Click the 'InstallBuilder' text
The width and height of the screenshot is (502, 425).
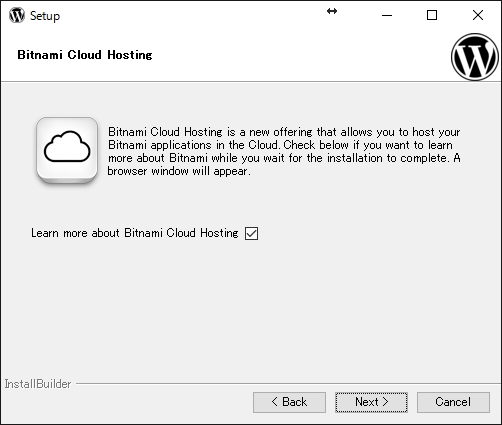tap(38, 384)
